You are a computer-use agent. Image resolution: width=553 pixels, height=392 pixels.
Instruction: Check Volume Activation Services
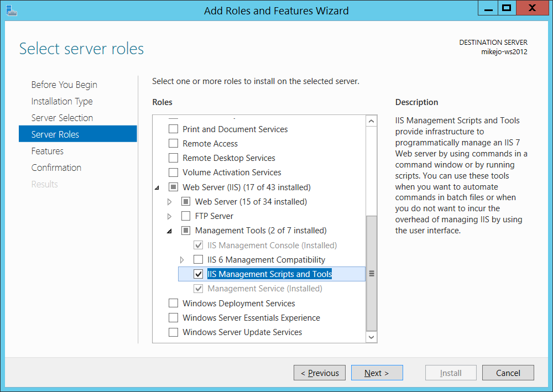pos(174,172)
